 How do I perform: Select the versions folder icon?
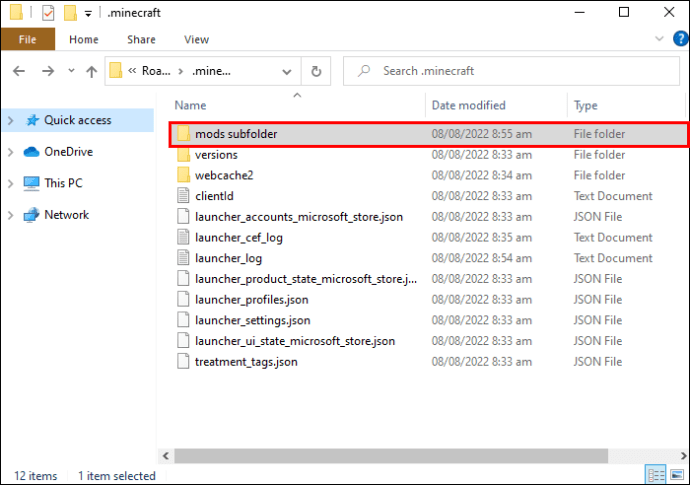tap(184, 154)
